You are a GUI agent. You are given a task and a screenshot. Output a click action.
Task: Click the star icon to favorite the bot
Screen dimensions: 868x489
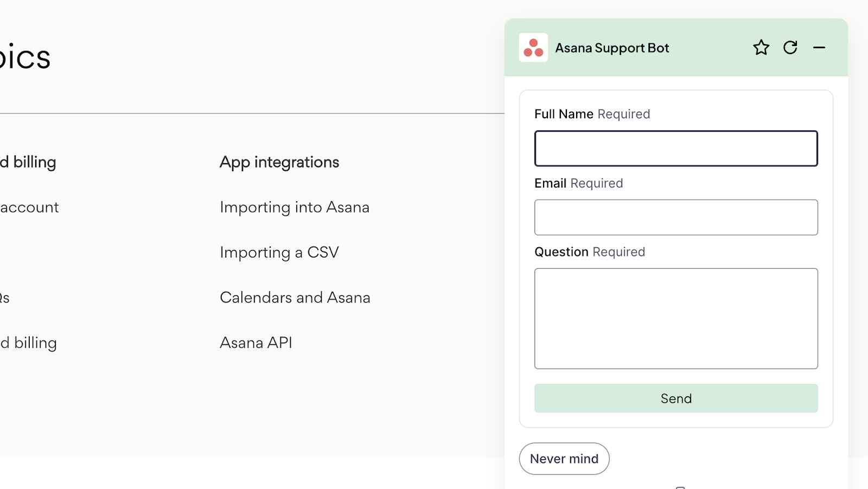pos(761,48)
